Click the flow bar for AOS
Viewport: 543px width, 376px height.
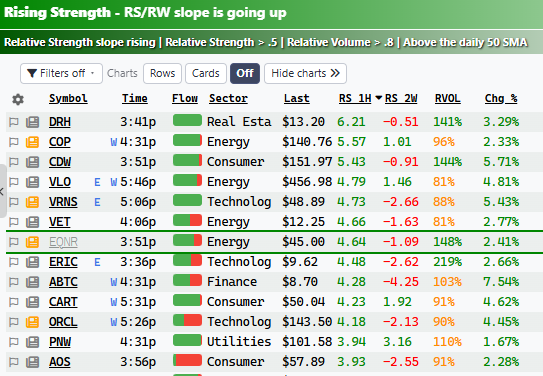187,360
